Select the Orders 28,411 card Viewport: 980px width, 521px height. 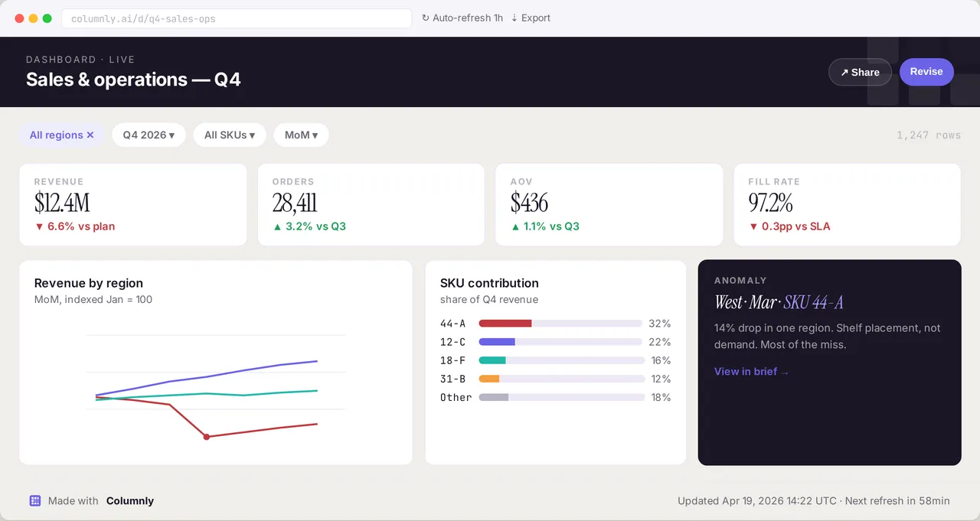[x=371, y=204]
